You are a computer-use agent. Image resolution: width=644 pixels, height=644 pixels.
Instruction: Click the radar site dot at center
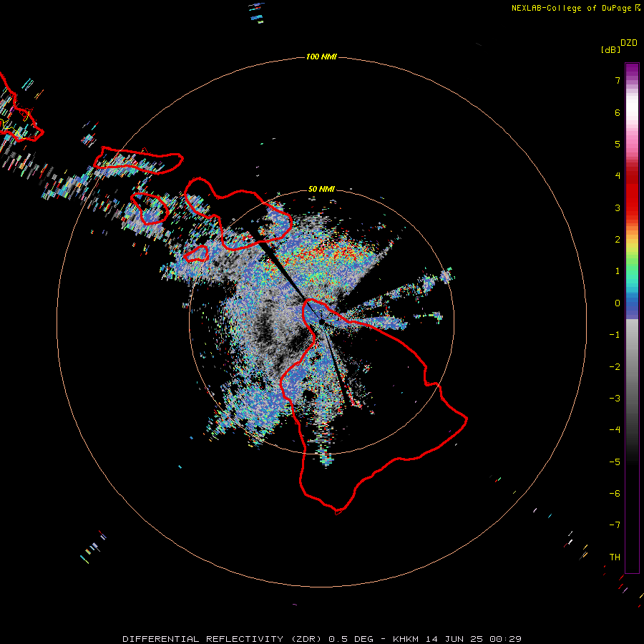coord(322,322)
